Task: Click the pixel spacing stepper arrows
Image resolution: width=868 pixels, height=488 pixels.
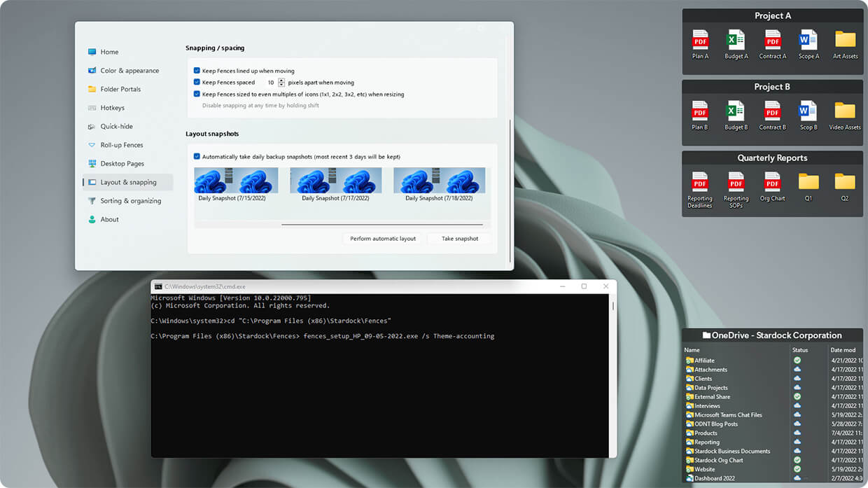Action: (281, 83)
